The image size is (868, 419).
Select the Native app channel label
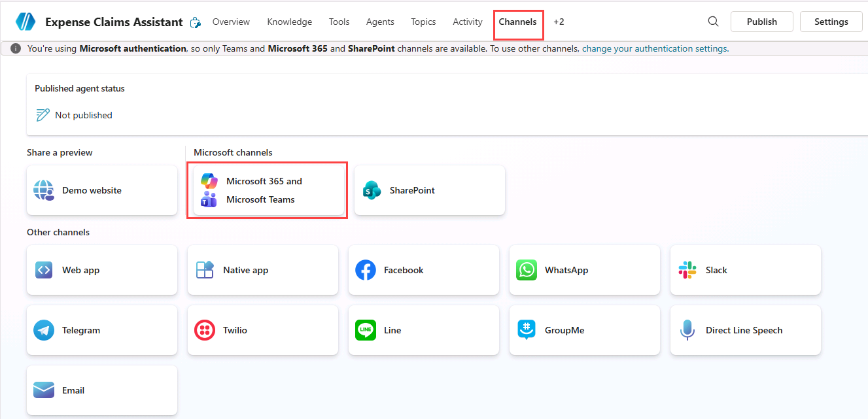[245, 270]
